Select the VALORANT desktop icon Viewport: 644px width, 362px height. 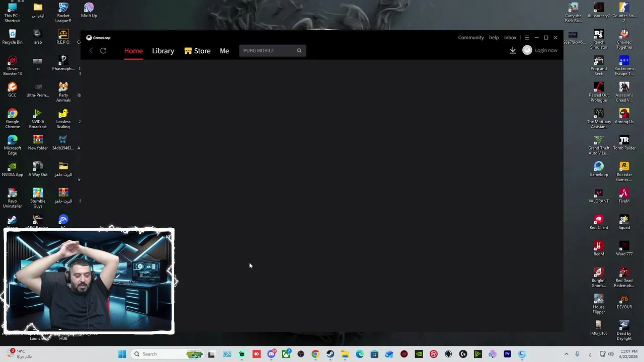coord(599,196)
